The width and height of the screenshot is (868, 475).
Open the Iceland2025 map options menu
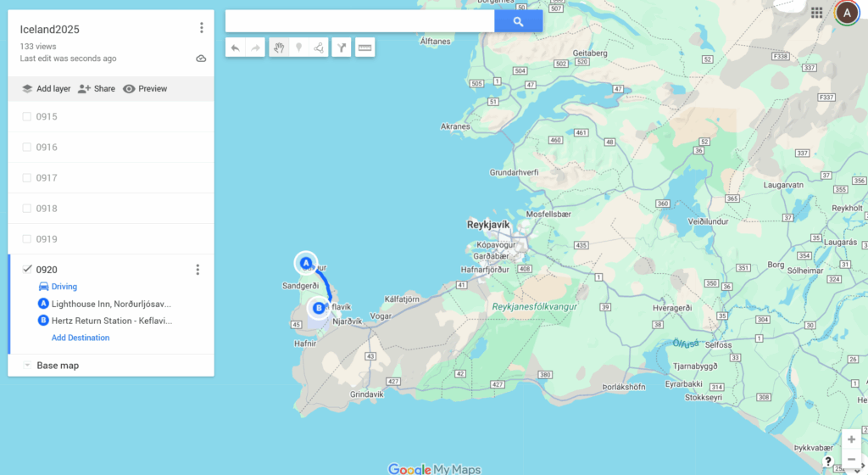[202, 28]
